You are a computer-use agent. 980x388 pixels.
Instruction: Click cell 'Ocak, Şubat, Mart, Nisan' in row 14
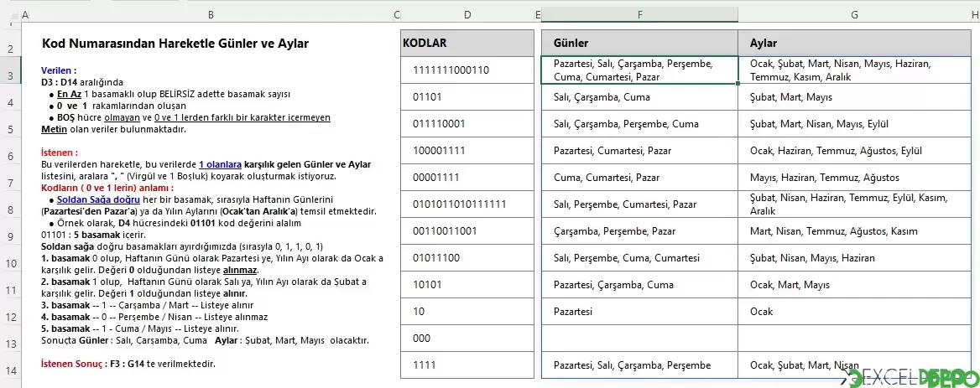(x=854, y=365)
